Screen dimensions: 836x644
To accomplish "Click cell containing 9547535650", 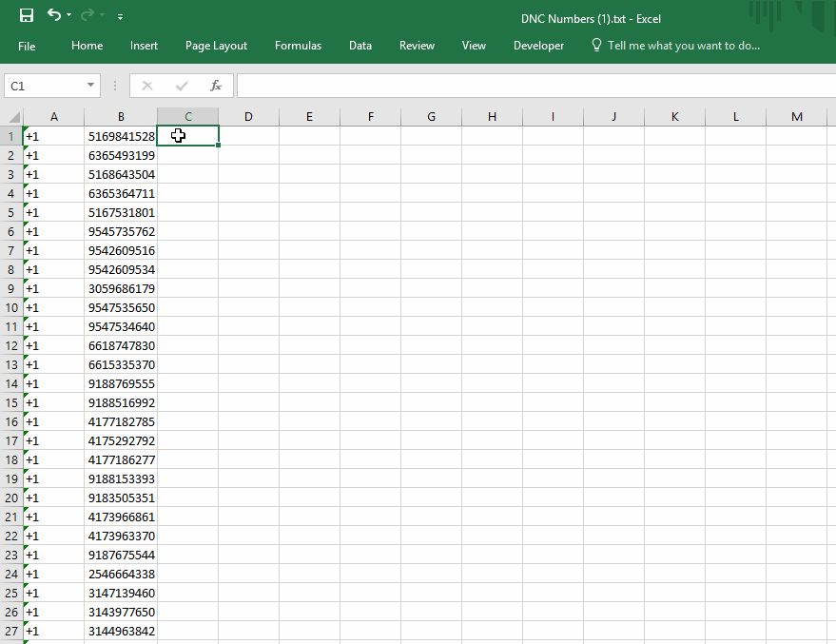I will 121,307.
